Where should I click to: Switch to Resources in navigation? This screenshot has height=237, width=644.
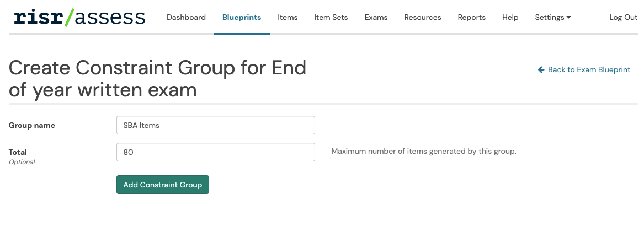click(423, 17)
